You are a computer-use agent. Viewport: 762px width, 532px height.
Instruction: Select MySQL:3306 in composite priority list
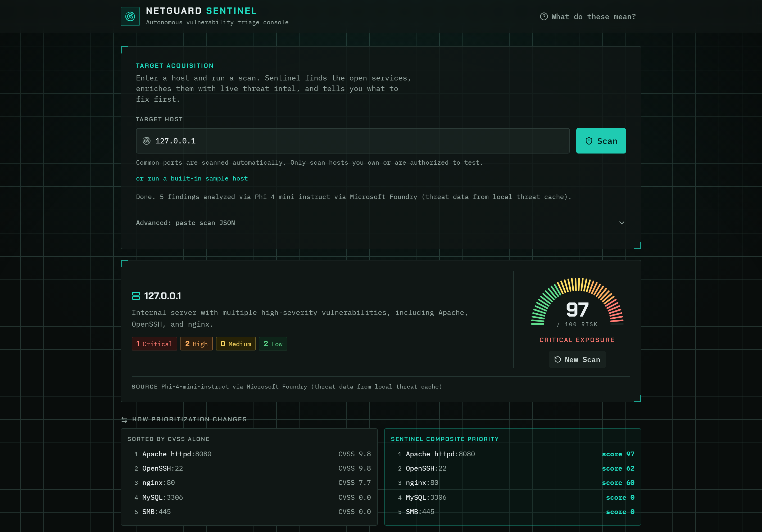513,498
